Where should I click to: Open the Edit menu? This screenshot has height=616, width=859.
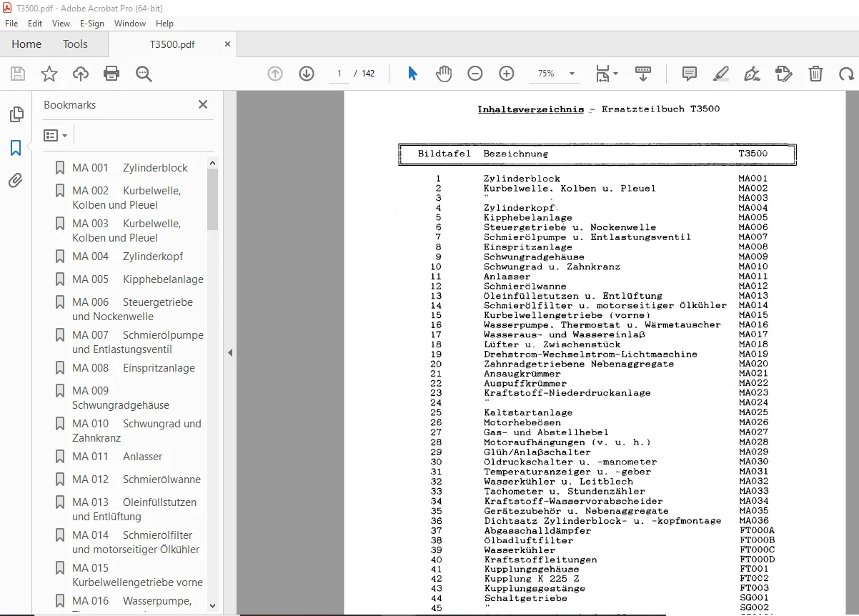coord(35,24)
